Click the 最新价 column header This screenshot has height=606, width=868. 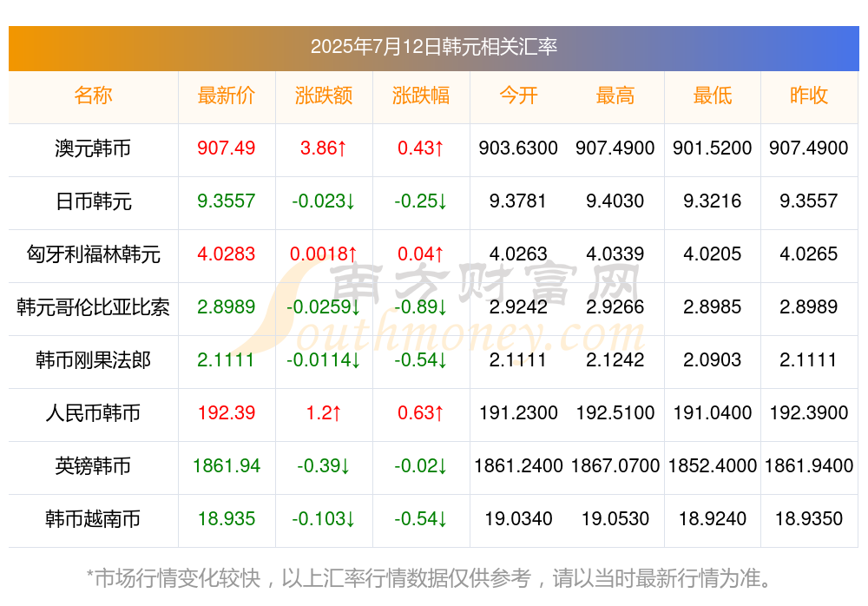[227, 96]
